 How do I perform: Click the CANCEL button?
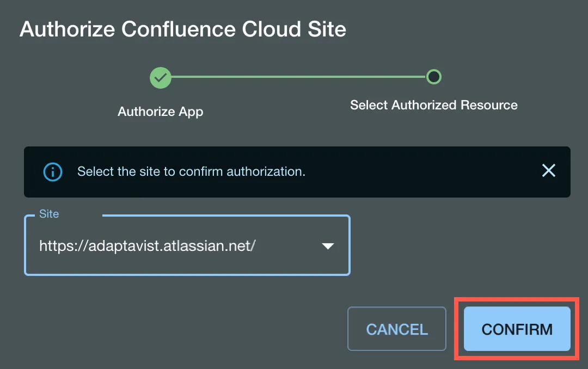397,329
